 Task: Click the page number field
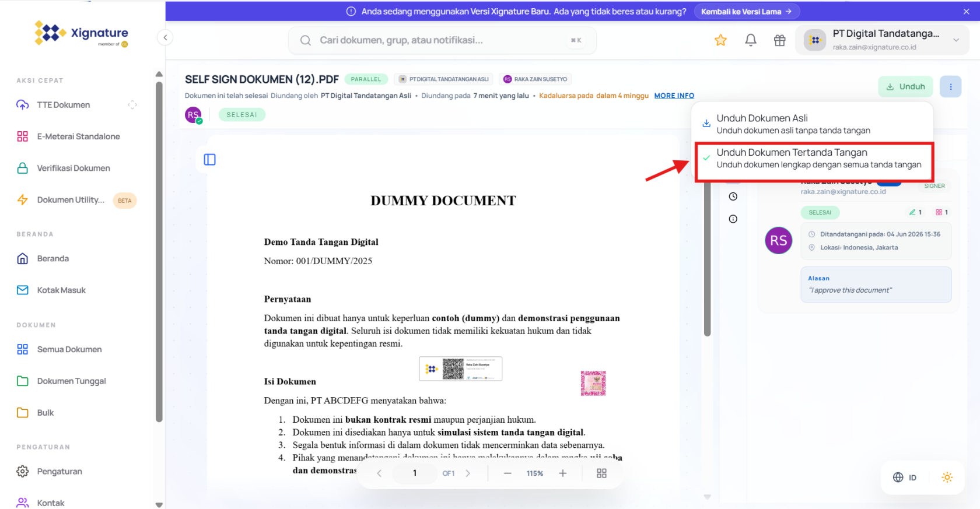tap(415, 473)
